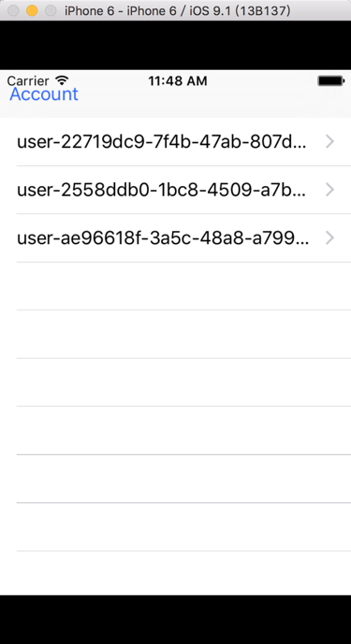
Task: Minimize simulator with the yellow button
Action: click(x=32, y=10)
